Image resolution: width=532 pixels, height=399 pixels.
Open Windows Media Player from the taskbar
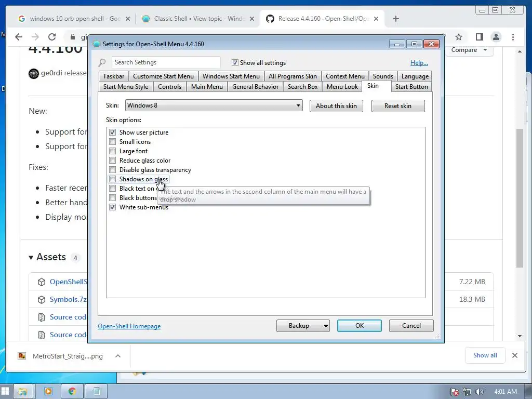pos(48,391)
